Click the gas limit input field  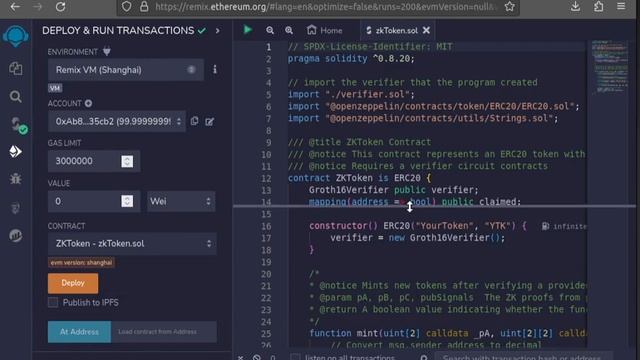pos(94,161)
